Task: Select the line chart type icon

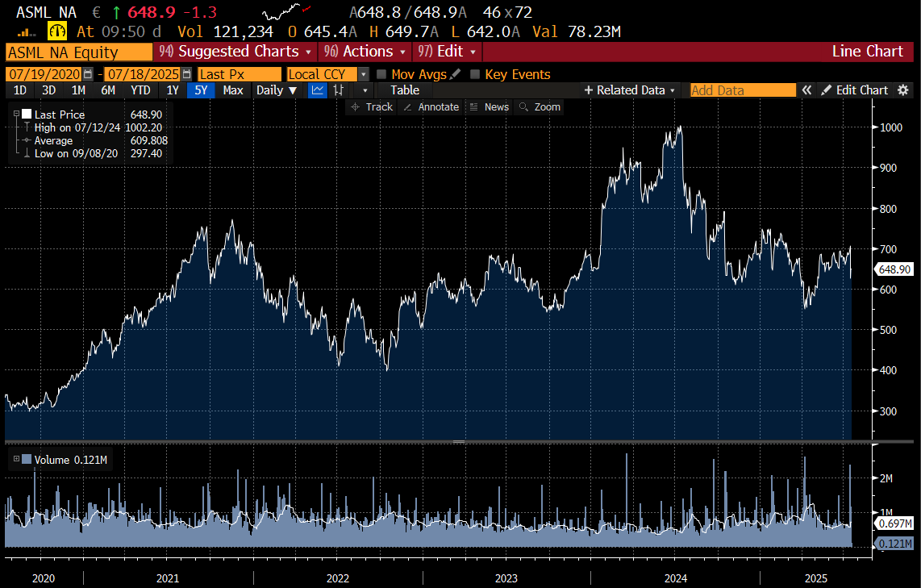Action: click(317, 90)
